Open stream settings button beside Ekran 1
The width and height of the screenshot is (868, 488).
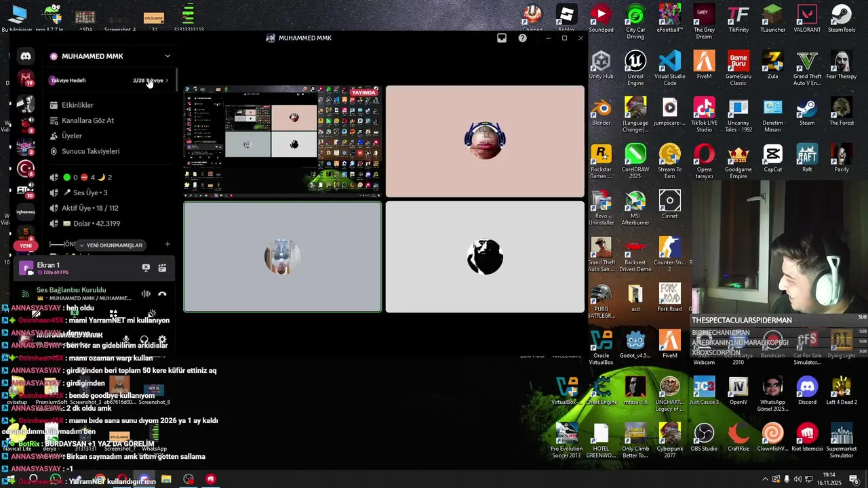(x=162, y=268)
